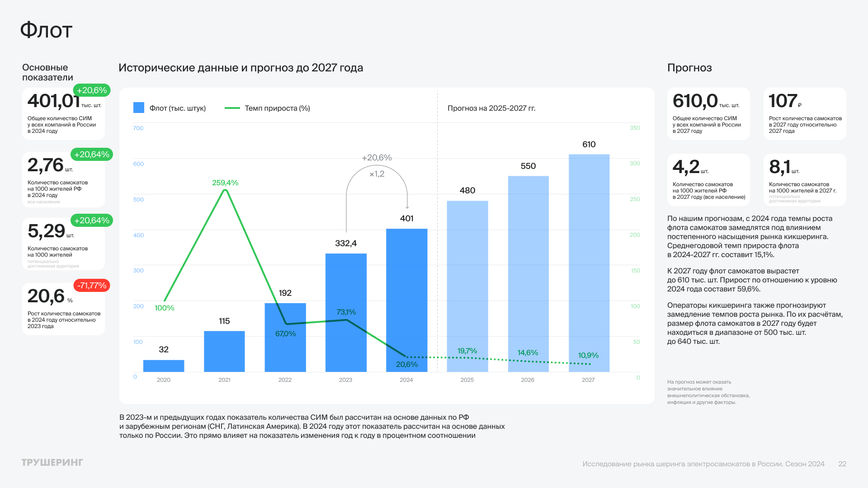The width and height of the screenshot is (868, 488).
Task: Click the Флот page title
Action: (x=46, y=30)
